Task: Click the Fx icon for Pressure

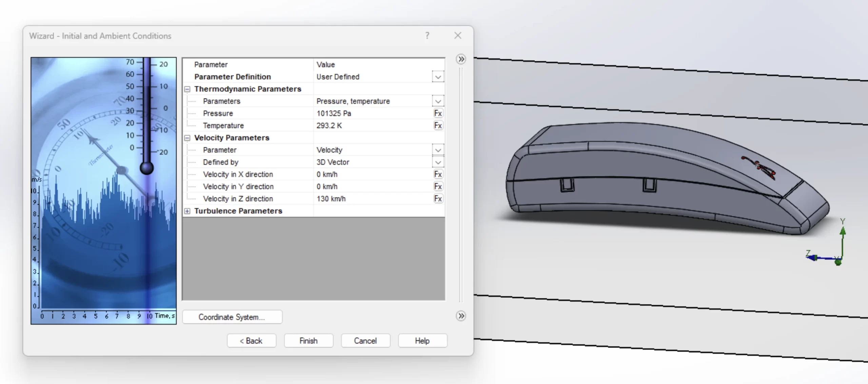Action: coord(438,113)
